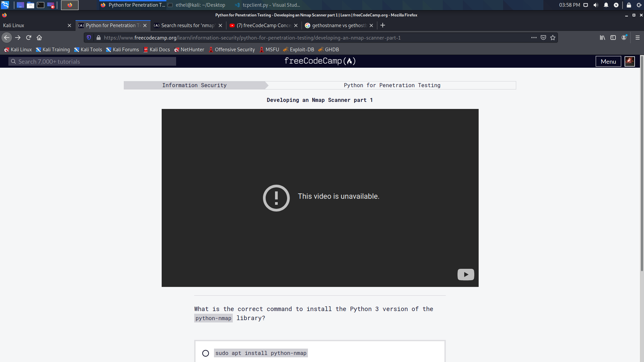Open the Firefox hamburger menu
Screen dimensions: 644x362
[x=638, y=38]
